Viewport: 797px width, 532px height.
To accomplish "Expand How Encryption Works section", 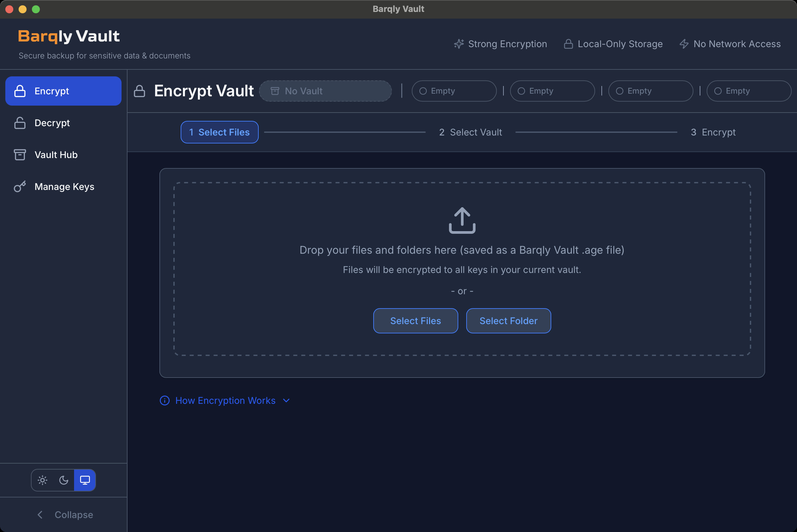I will coord(225,401).
